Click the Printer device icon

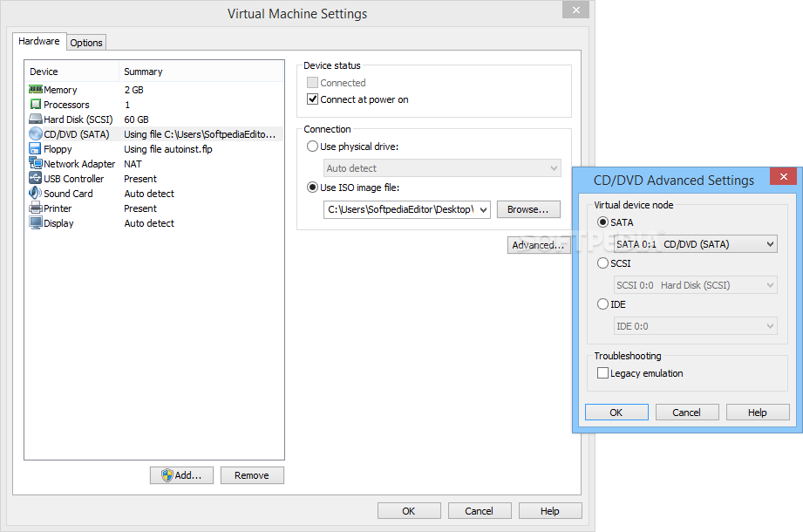tap(36, 208)
